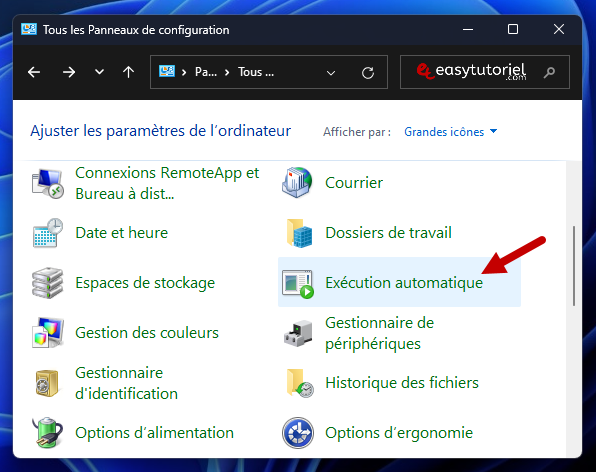Click the search magnifier icon
The image size is (596, 472).
(549, 72)
